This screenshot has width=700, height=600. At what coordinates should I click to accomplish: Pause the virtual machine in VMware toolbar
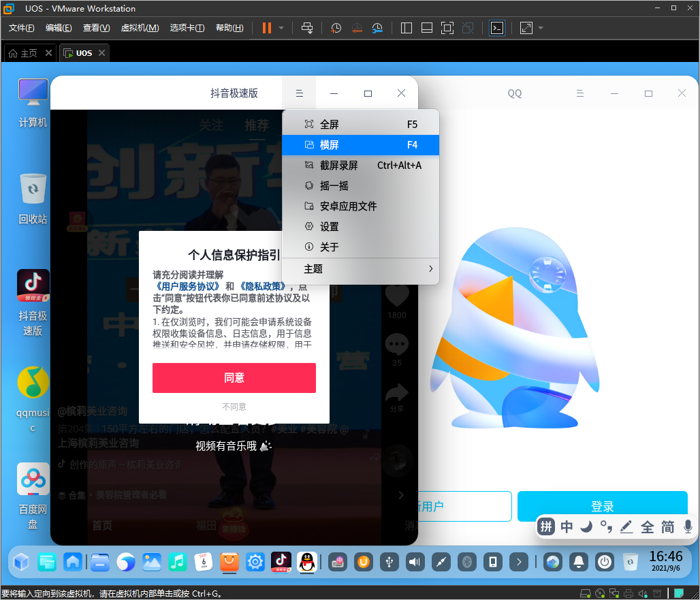pos(267,28)
